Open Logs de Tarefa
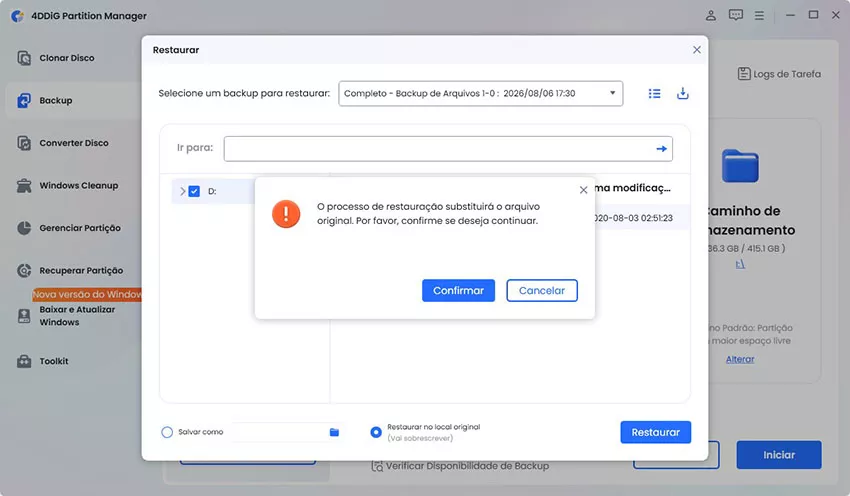The width and height of the screenshot is (850, 496). click(x=780, y=74)
